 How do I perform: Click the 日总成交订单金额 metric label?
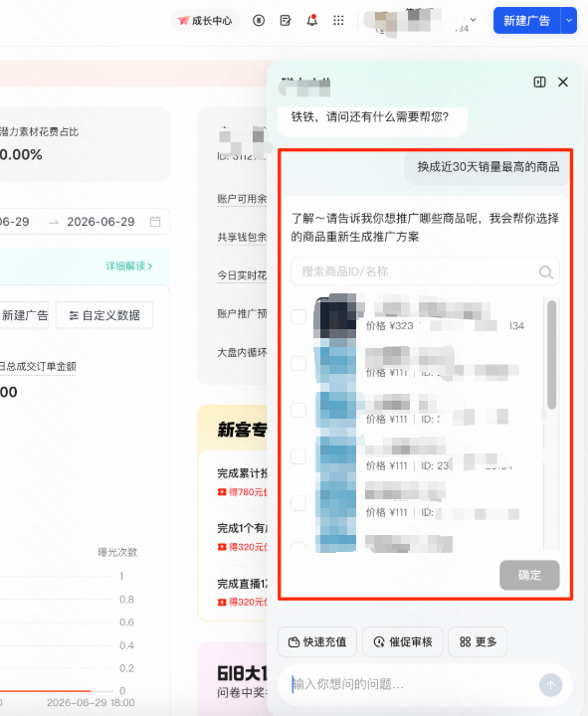(38, 366)
